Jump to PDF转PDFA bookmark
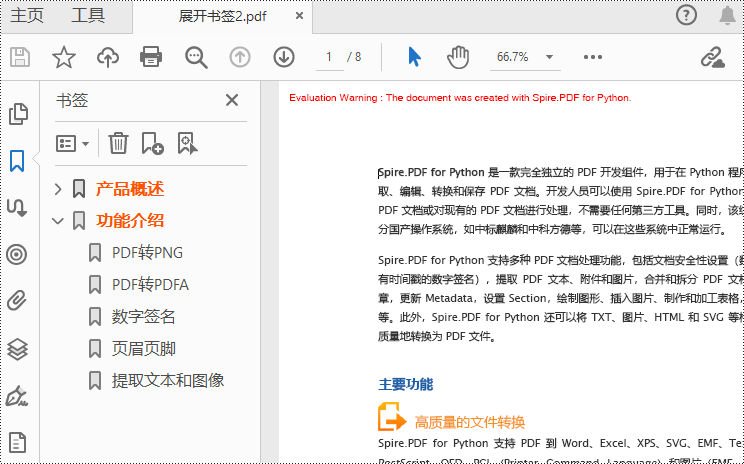Viewport: 744px width, 464px height. pos(150,285)
